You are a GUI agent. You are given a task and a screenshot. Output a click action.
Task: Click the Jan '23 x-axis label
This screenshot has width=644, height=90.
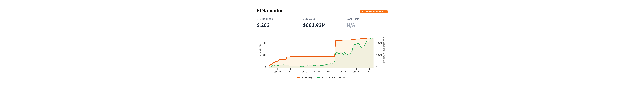tap(304, 72)
